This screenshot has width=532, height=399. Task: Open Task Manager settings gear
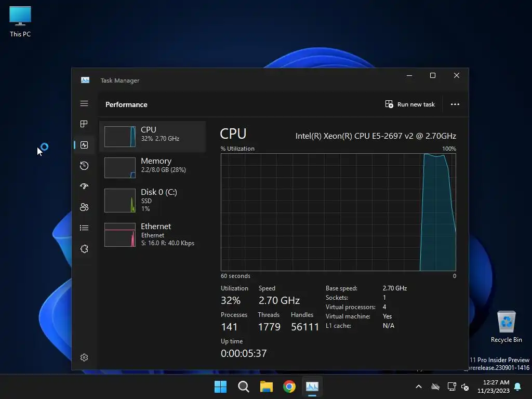pyautogui.click(x=84, y=357)
